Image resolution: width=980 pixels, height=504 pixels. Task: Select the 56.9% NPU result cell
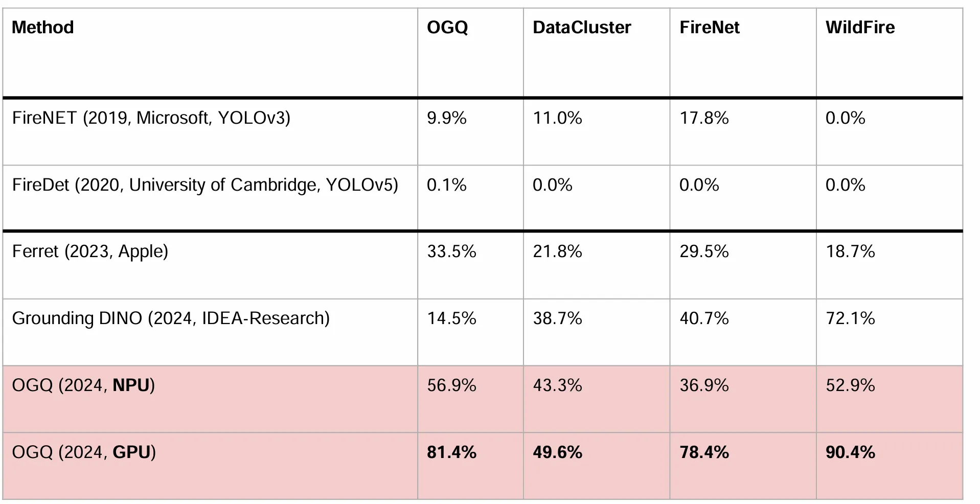[x=470, y=399]
